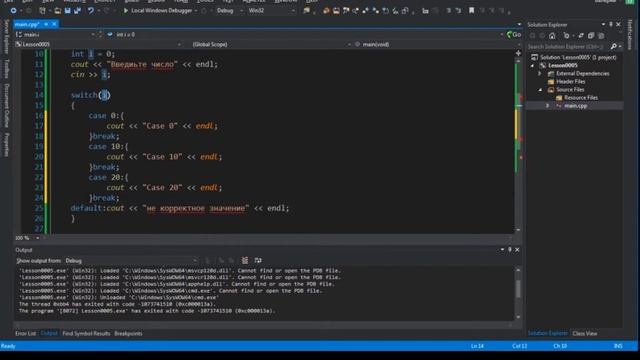
Task: Select main.cpp in Solution Explorer
Action: (x=576, y=106)
